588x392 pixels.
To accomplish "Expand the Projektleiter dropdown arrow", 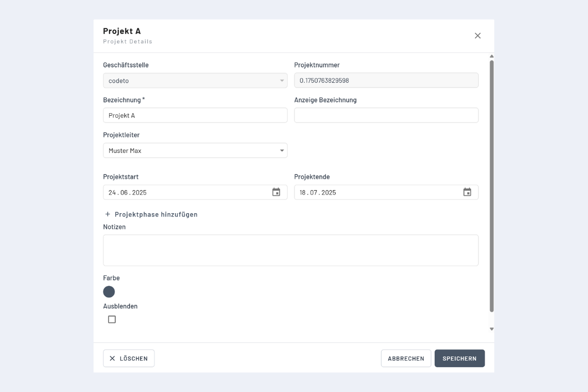I will click(282, 150).
